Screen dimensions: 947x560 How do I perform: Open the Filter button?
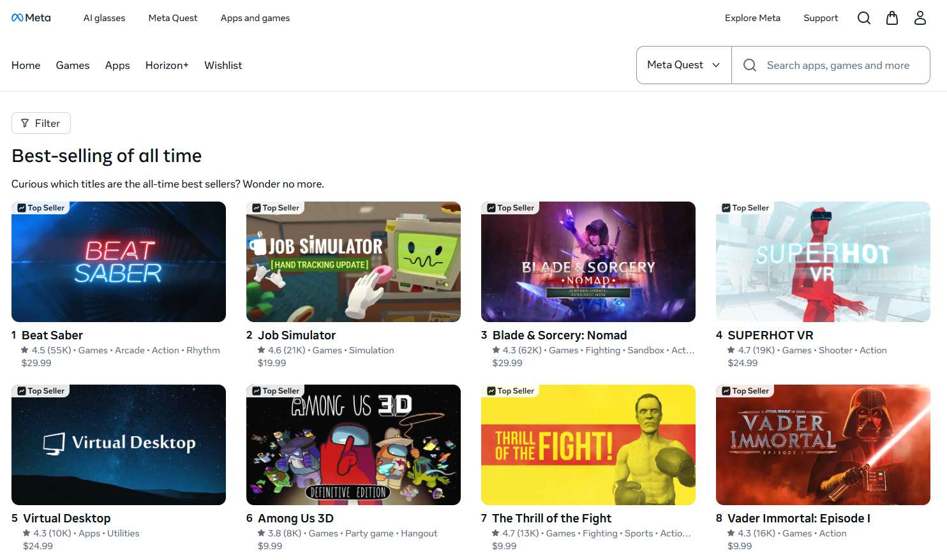[41, 123]
